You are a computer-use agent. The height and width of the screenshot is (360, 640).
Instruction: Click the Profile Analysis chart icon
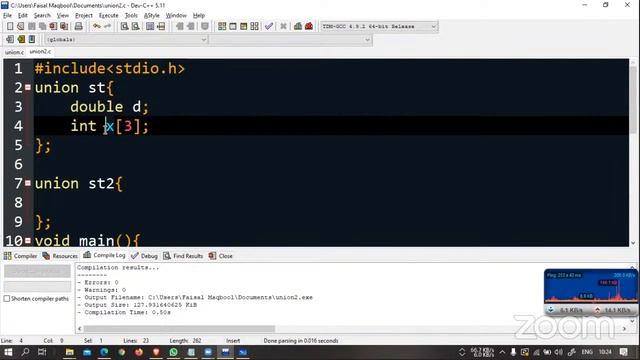(298, 26)
